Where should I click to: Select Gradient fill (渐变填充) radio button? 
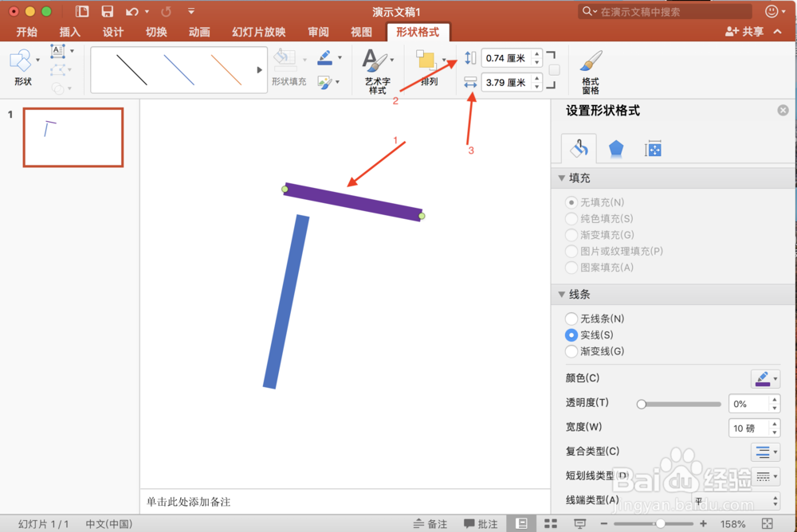571,235
